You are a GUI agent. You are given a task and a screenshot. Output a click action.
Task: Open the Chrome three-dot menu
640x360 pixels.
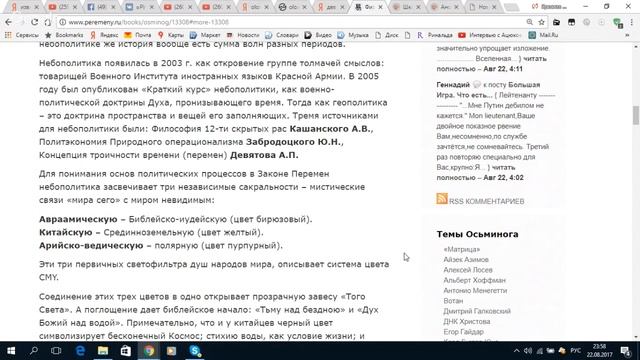pyautogui.click(x=631, y=22)
